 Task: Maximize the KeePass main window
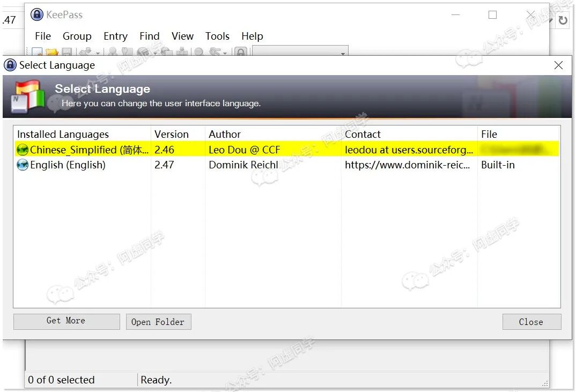(493, 14)
